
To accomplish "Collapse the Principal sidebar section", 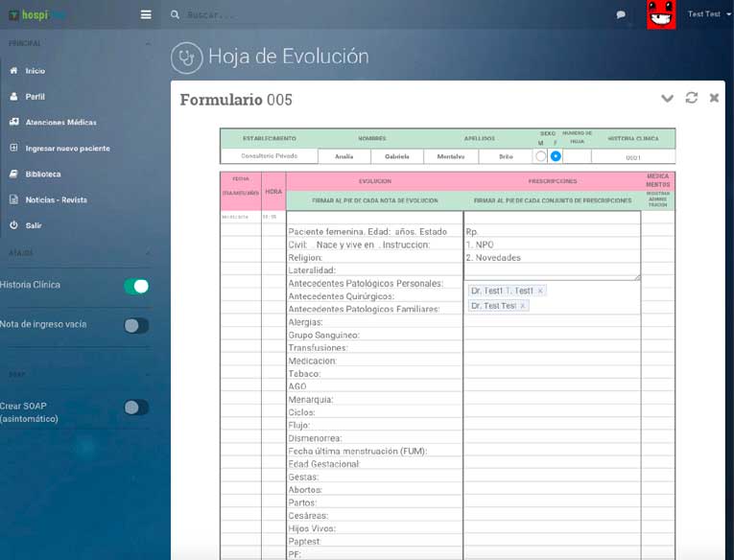I will tap(147, 44).
